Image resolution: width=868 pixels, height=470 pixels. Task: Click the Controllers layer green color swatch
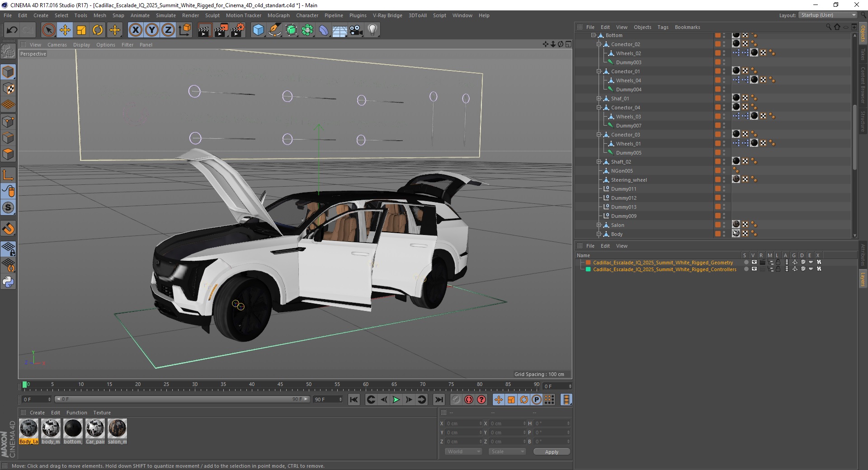click(x=588, y=269)
